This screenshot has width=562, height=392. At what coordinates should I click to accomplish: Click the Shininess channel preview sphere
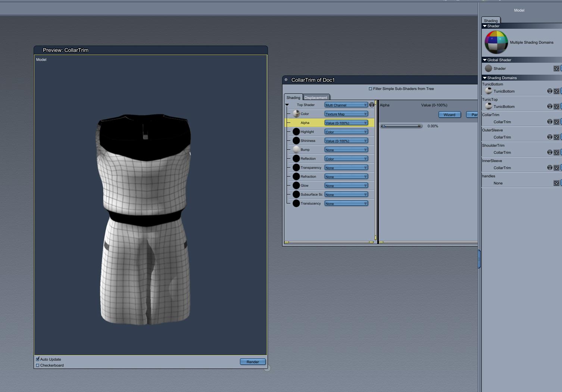[x=296, y=141]
